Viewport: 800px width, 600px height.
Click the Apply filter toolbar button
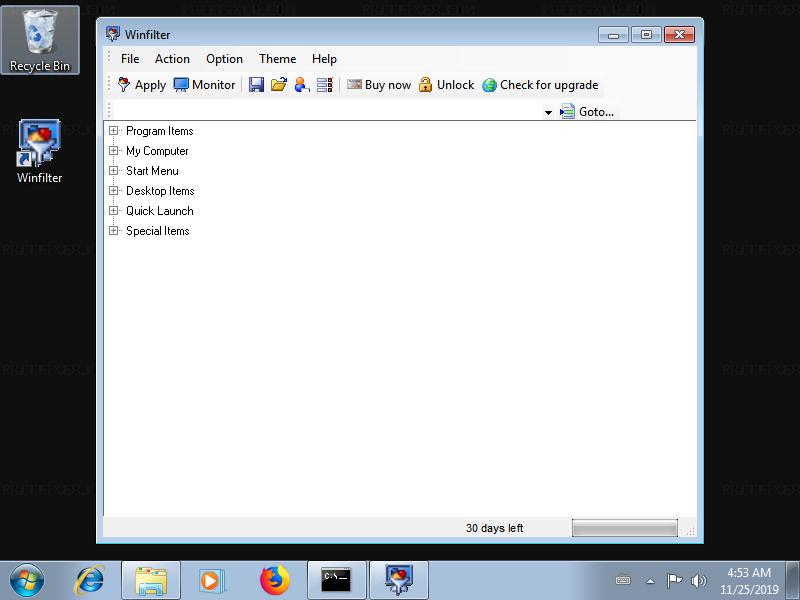tap(142, 85)
